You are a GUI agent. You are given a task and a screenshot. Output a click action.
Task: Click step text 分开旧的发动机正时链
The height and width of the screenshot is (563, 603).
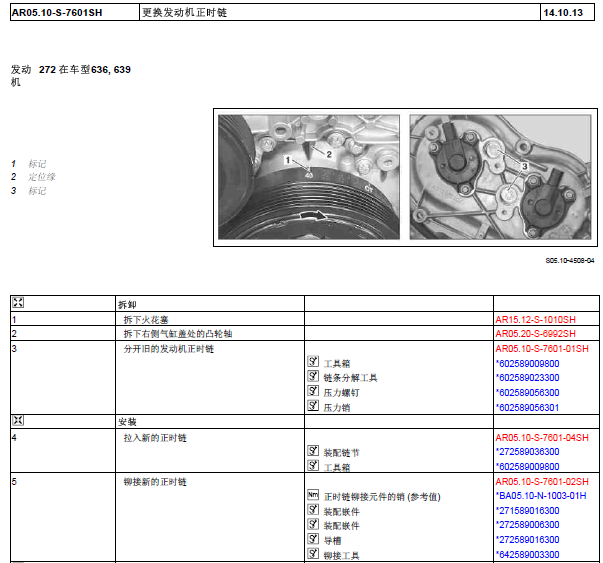tap(168, 349)
